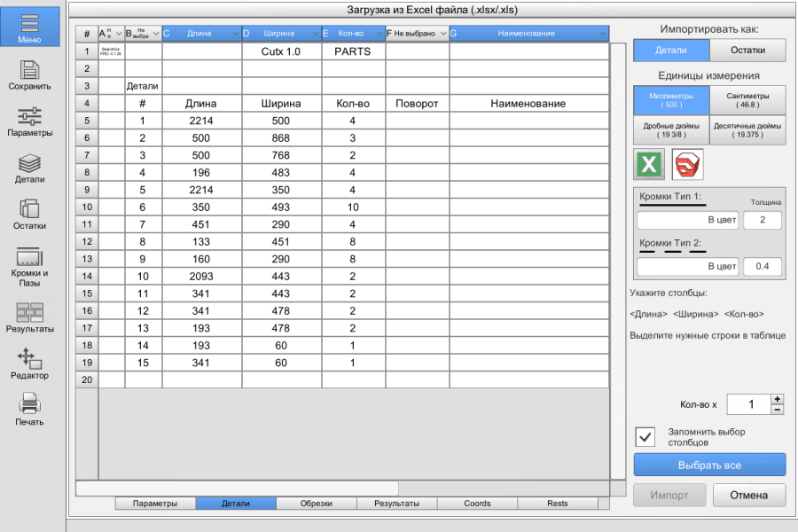Switch to Параметры sheet tab

tap(155, 504)
